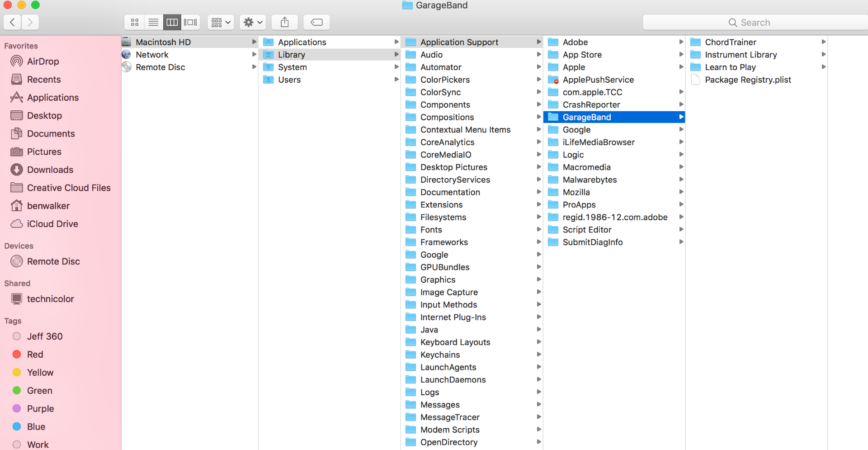This screenshot has height=450, width=868.
Task: Expand the Instrument Library folder arrow
Action: [823, 55]
